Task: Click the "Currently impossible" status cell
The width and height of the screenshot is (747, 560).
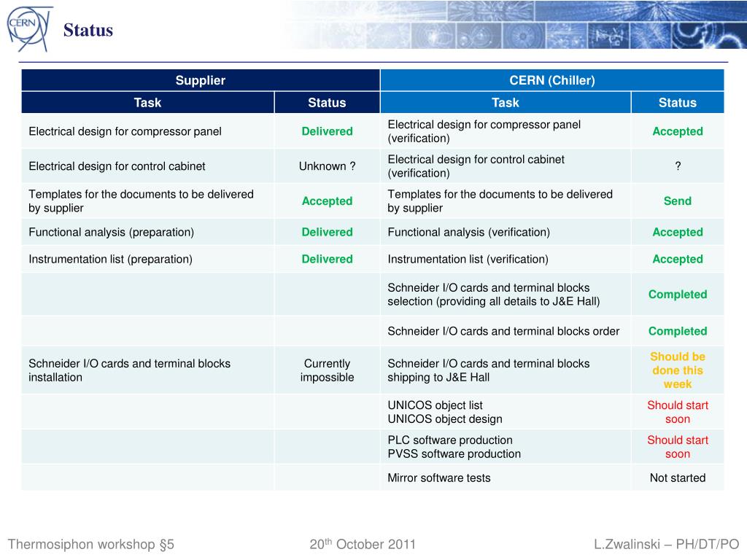Action: click(x=328, y=370)
